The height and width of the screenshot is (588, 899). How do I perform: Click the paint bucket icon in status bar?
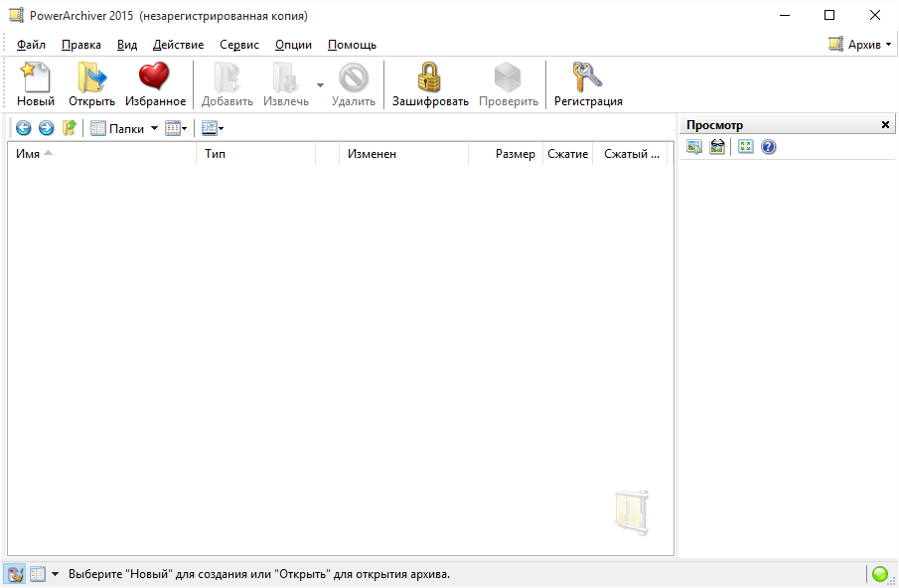[x=15, y=574]
